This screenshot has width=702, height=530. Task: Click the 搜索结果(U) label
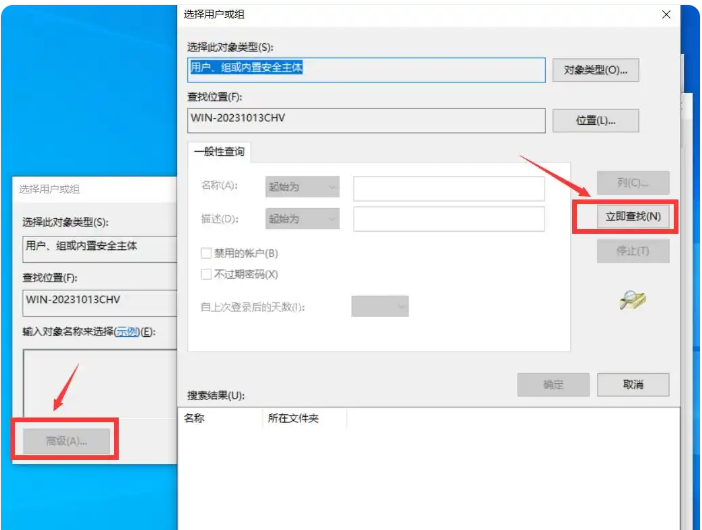216,396
